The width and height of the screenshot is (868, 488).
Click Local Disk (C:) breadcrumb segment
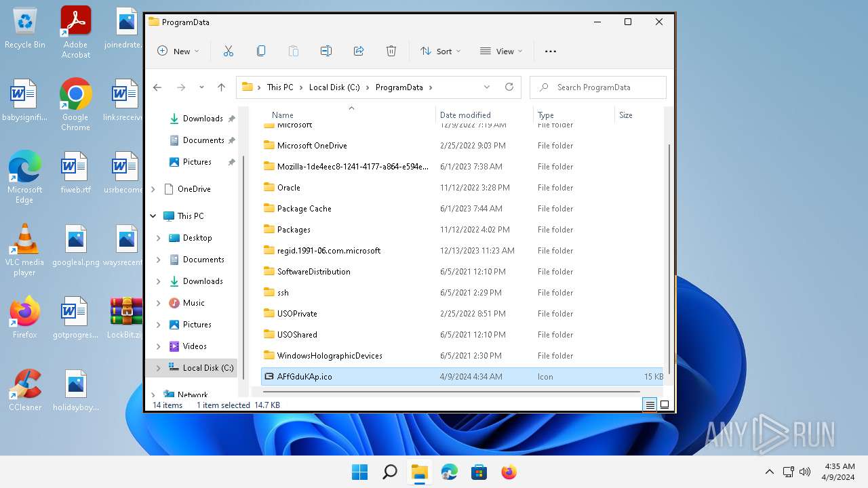click(334, 87)
